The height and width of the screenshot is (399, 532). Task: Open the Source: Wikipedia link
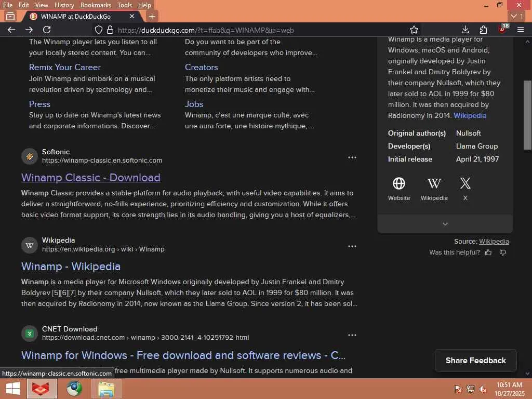(494, 241)
